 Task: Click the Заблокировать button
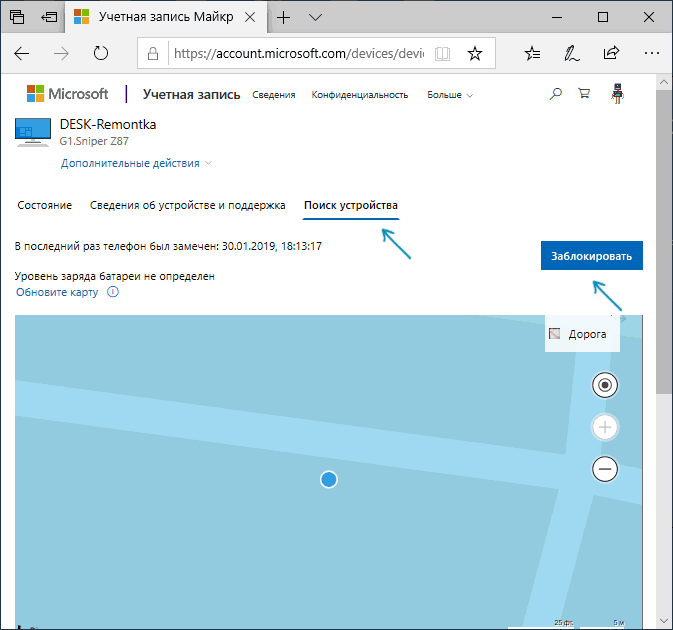click(591, 256)
